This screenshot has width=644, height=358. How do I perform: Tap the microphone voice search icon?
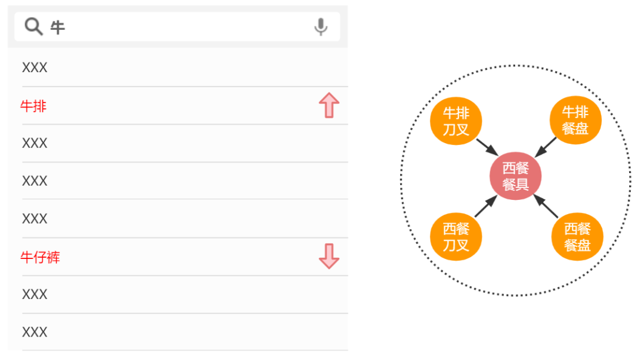pyautogui.click(x=321, y=27)
